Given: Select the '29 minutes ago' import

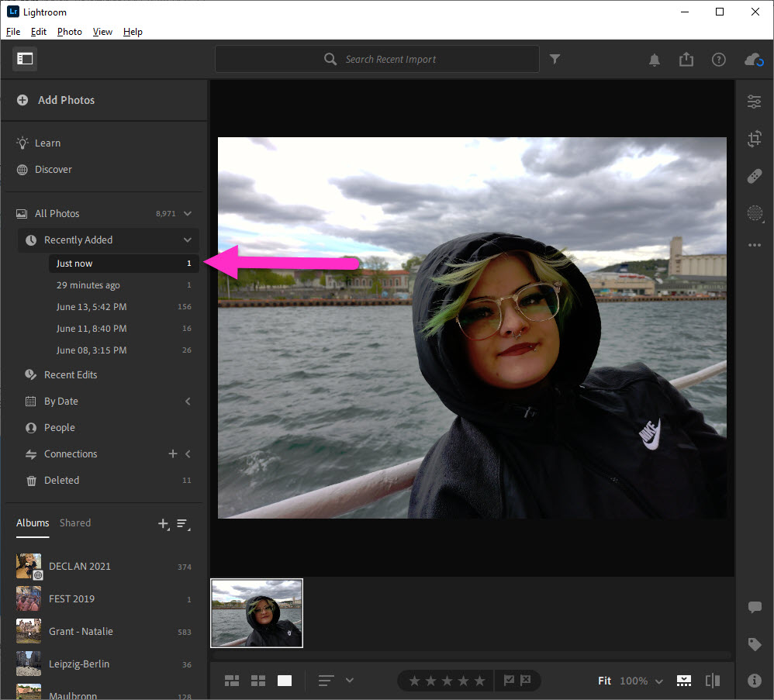Looking at the screenshot, I should 124,285.
